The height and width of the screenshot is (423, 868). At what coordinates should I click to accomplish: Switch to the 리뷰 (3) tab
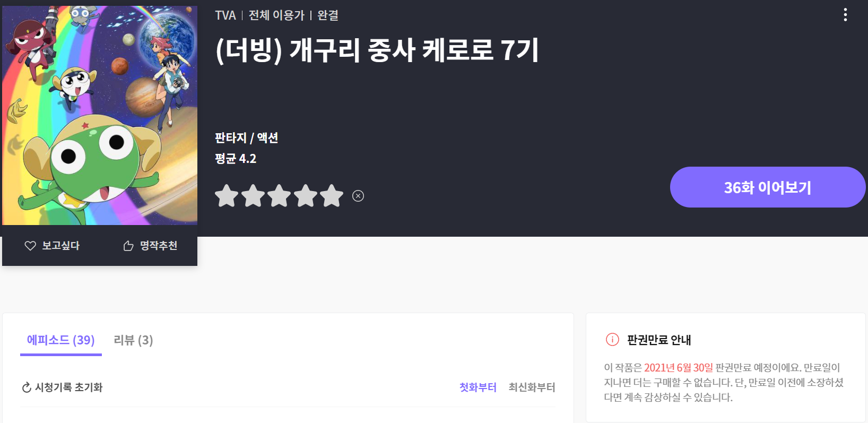(133, 340)
